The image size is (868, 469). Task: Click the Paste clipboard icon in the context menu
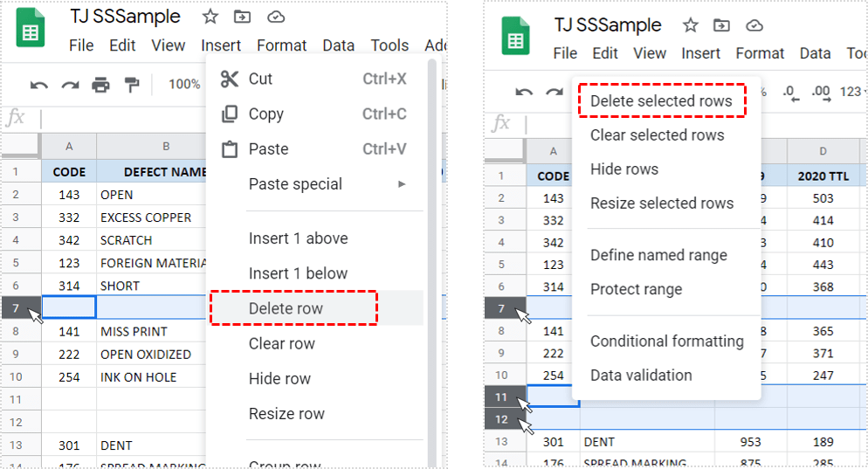(230, 149)
